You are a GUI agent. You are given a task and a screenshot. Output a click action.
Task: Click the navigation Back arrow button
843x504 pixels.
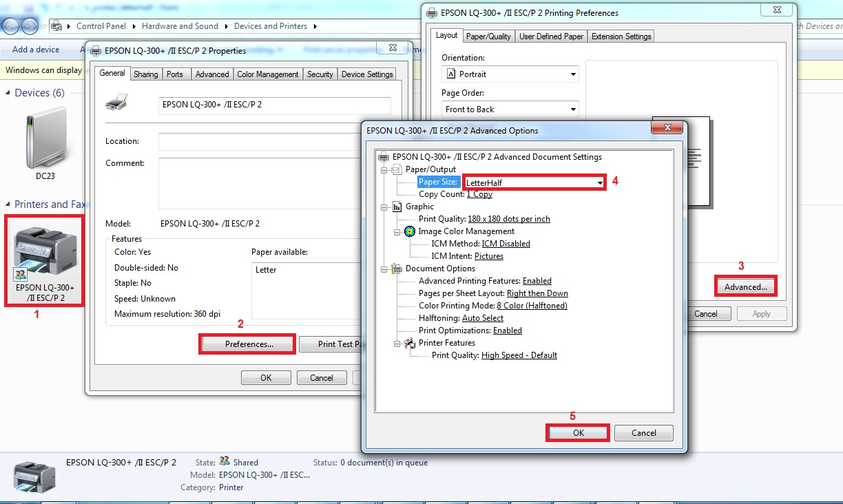click(12, 26)
